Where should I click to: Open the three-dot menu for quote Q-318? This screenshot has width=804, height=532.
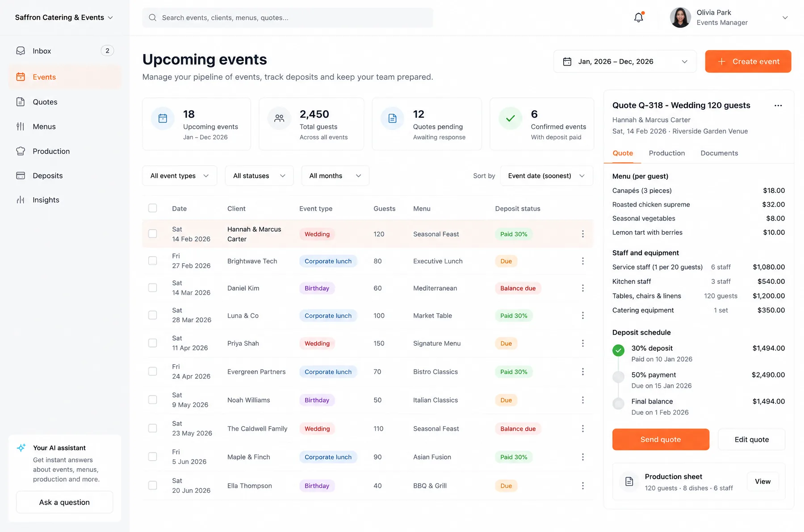tap(778, 106)
